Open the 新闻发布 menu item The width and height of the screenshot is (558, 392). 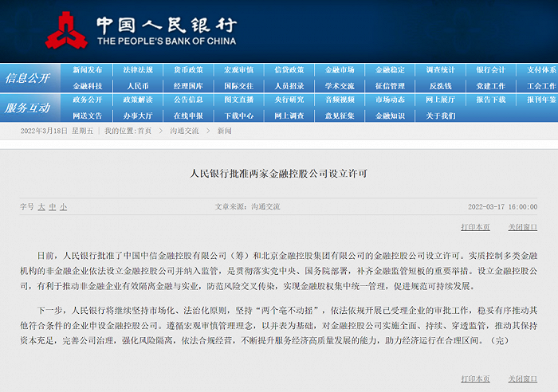[x=87, y=70]
